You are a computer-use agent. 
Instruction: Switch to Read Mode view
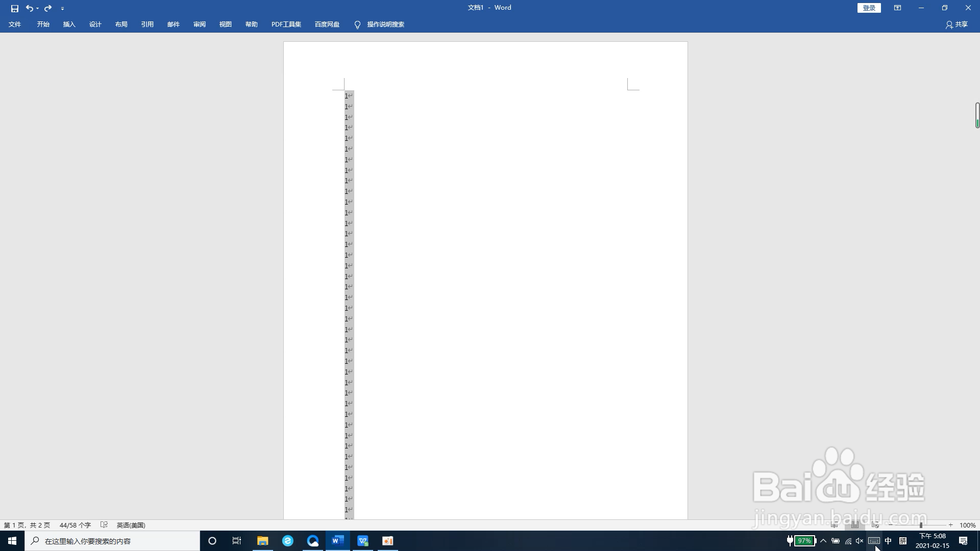[x=835, y=525]
